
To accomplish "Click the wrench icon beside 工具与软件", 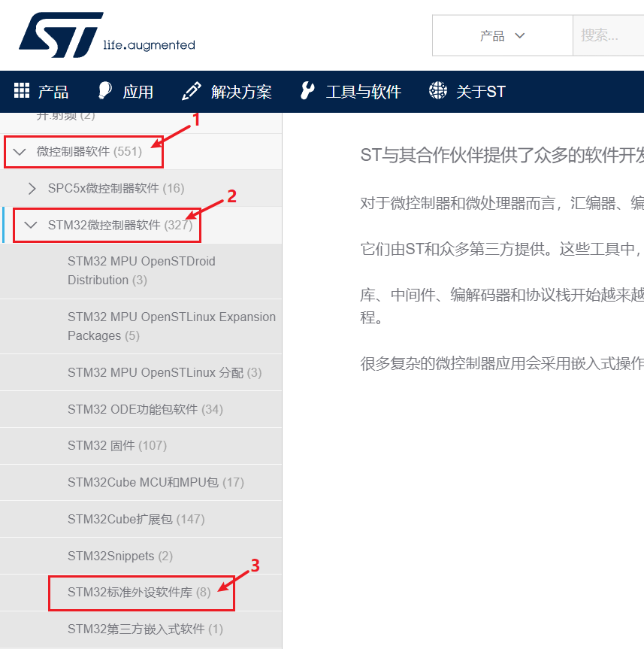I will [307, 90].
